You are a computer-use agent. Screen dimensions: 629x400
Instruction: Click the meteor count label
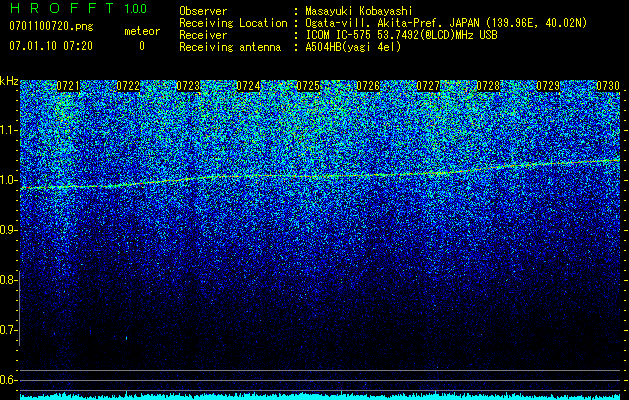pyautogui.click(x=142, y=31)
